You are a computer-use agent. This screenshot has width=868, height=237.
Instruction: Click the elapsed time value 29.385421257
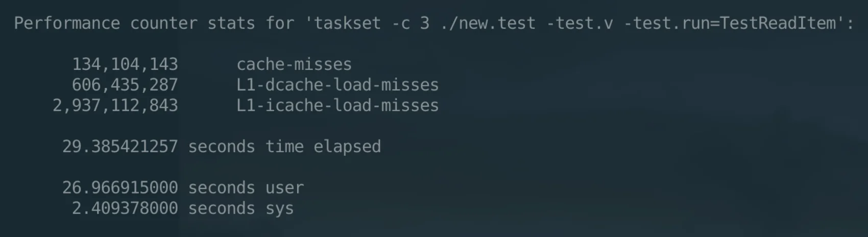click(120, 147)
